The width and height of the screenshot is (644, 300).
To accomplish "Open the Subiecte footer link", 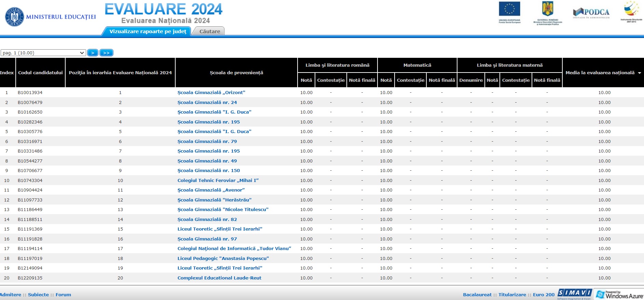I will click(x=38, y=295).
